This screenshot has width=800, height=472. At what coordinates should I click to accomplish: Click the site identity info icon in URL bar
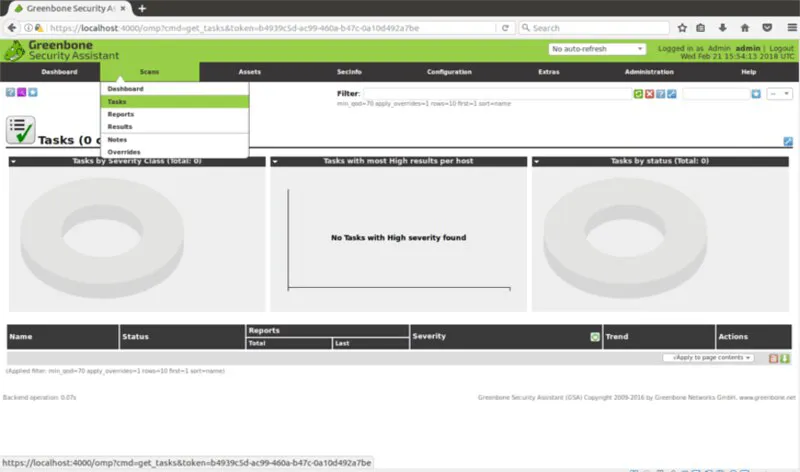coord(29,28)
